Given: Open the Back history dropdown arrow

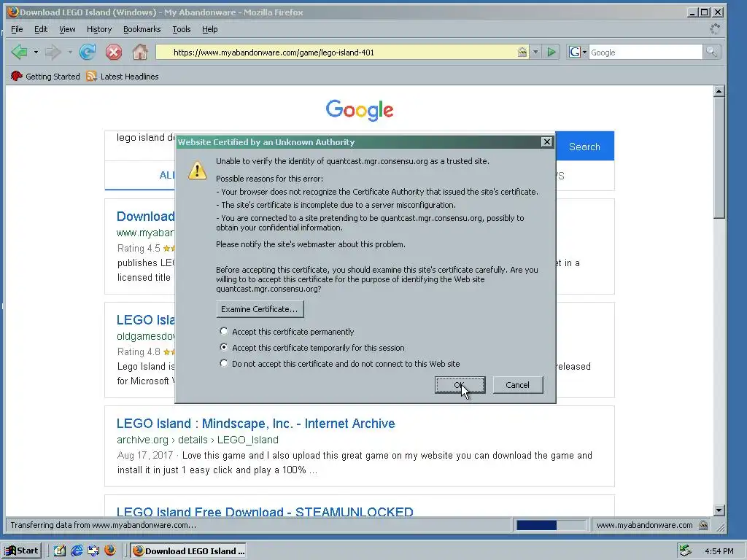Looking at the screenshot, I should click(36, 52).
